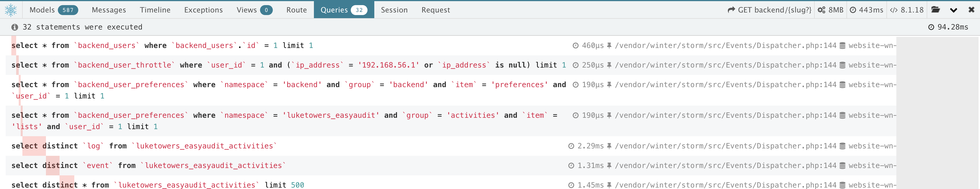Screen dimensions: 980x189
Task: Click the pin icon on 'preferences' query row
Action: click(609, 85)
